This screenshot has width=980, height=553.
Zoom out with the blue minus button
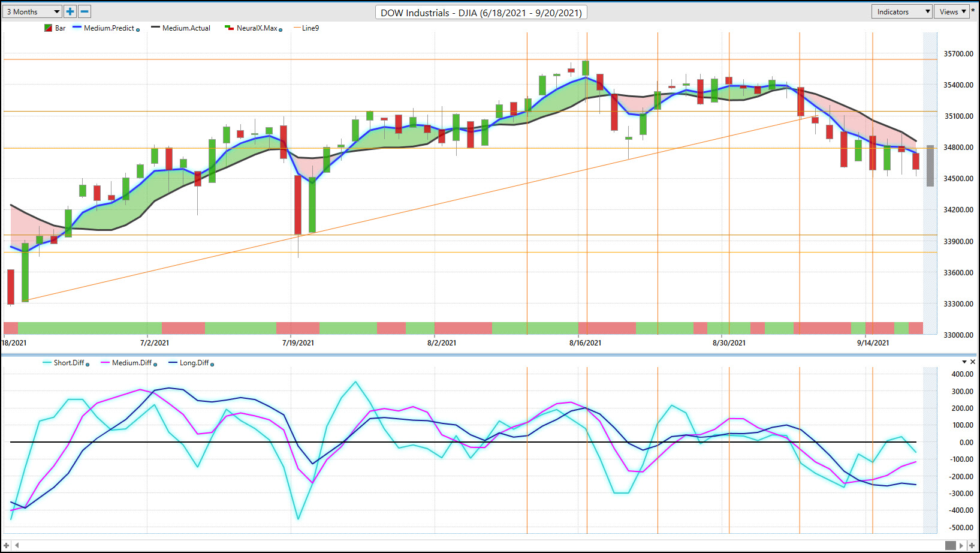(x=85, y=11)
